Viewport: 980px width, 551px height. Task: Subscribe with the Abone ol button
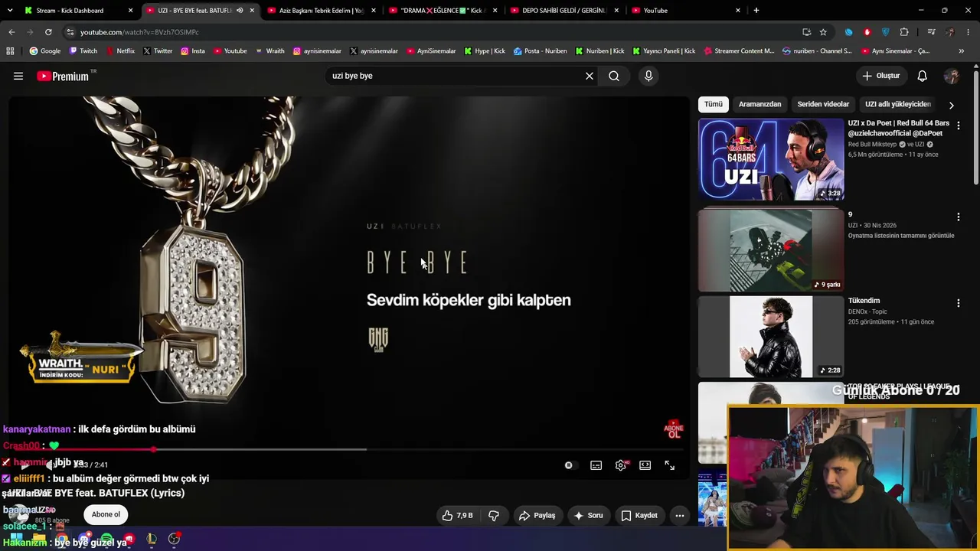(x=106, y=514)
